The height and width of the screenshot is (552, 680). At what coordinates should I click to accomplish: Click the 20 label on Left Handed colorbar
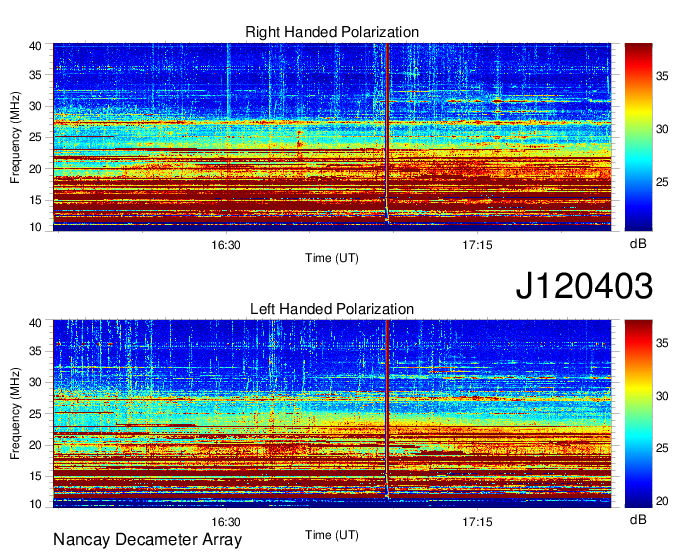(662, 501)
